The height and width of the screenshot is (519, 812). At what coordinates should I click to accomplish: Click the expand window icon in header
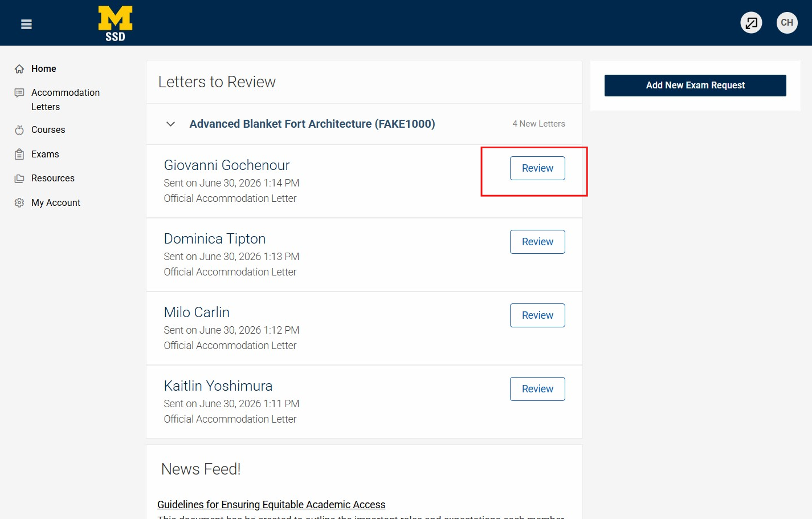(x=751, y=23)
